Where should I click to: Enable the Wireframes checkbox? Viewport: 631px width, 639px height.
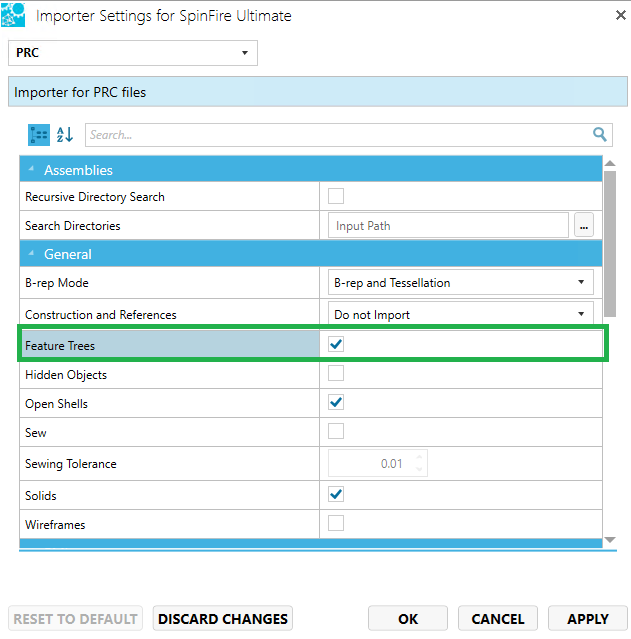click(x=336, y=523)
